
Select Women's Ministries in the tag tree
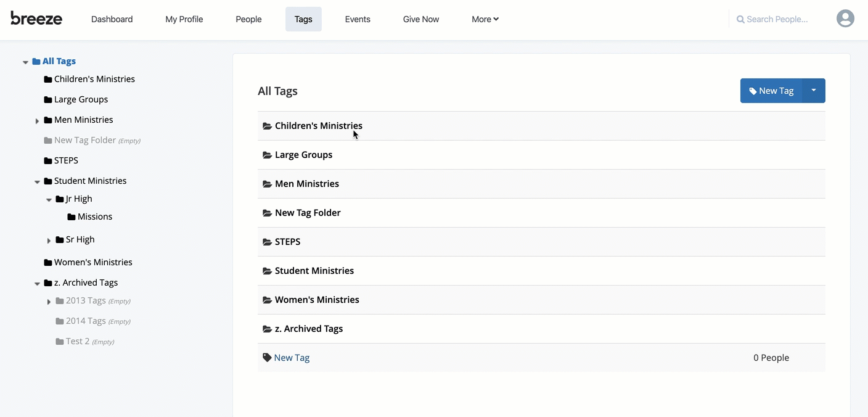(93, 262)
